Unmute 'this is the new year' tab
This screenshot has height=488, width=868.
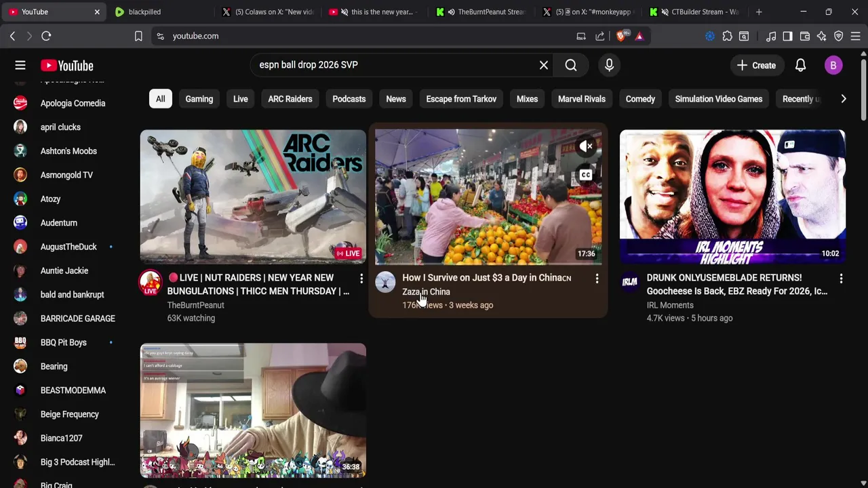(x=344, y=12)
